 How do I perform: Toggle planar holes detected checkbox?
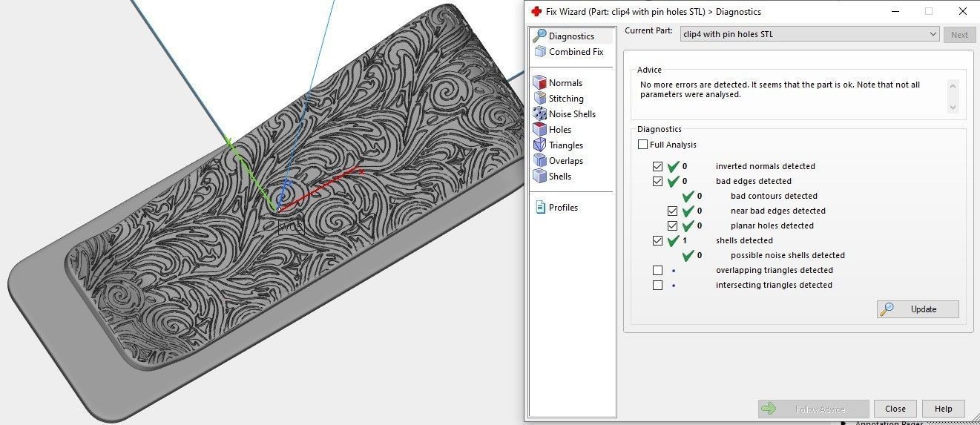pos(672,225)
